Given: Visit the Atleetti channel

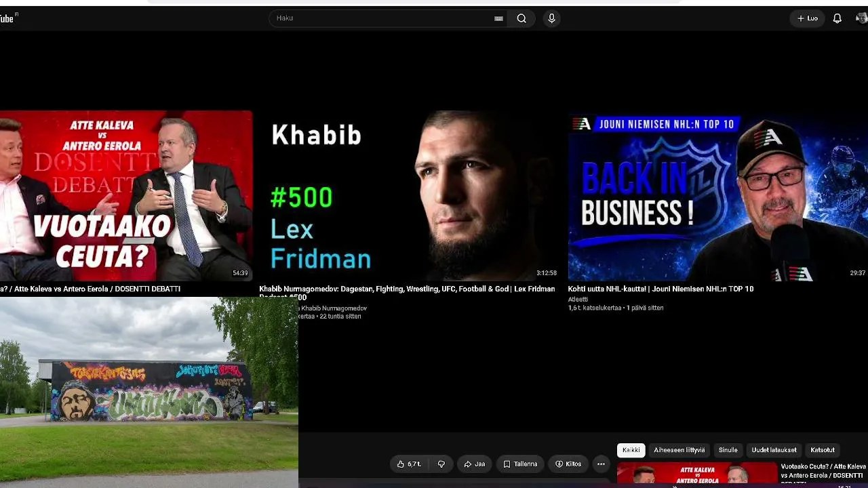Looking at the screenshot, I should click(578, 299).
